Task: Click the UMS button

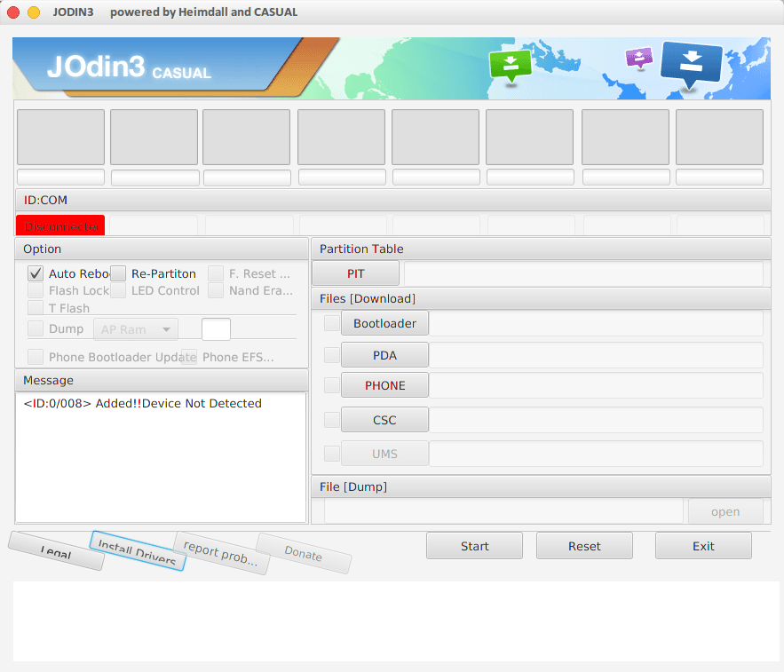Action: coord(384,454)
